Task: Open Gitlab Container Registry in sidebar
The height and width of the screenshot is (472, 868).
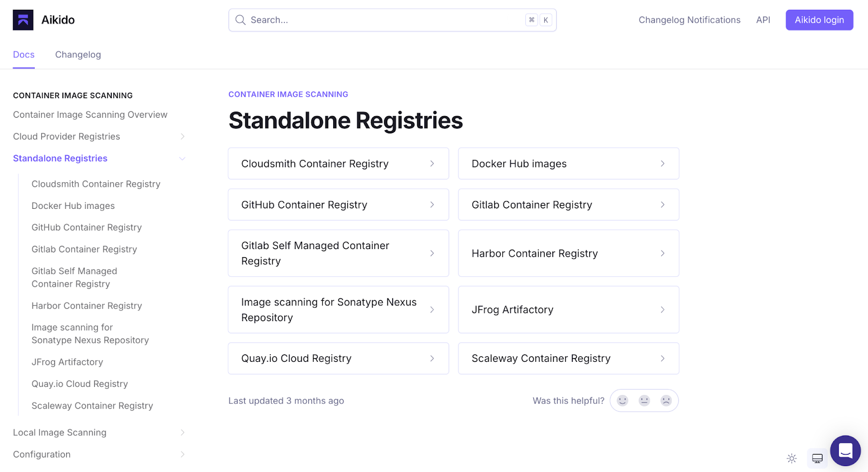Action: coord(84,249)
